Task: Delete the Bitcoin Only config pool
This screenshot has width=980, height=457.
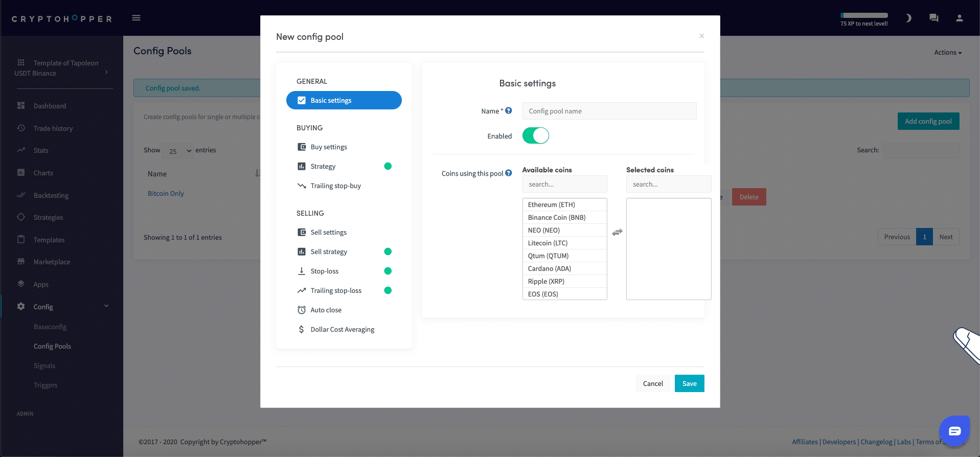Action: 749,197
